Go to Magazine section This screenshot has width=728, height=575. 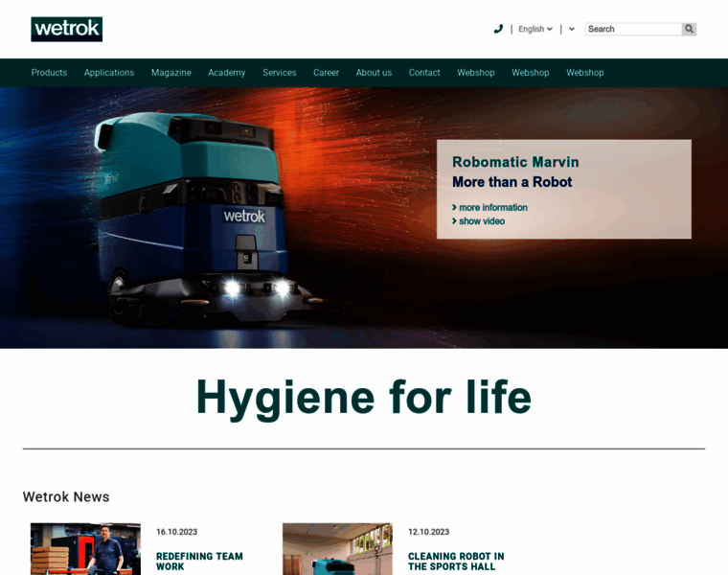(x=171, y=73)
